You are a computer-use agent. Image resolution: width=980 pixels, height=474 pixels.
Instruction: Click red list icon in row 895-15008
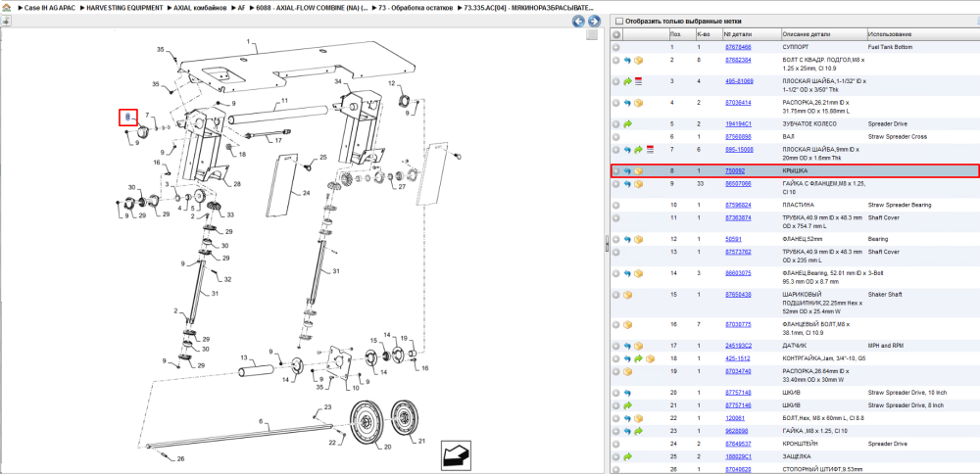pyautogui.click(x=650, y=150)
